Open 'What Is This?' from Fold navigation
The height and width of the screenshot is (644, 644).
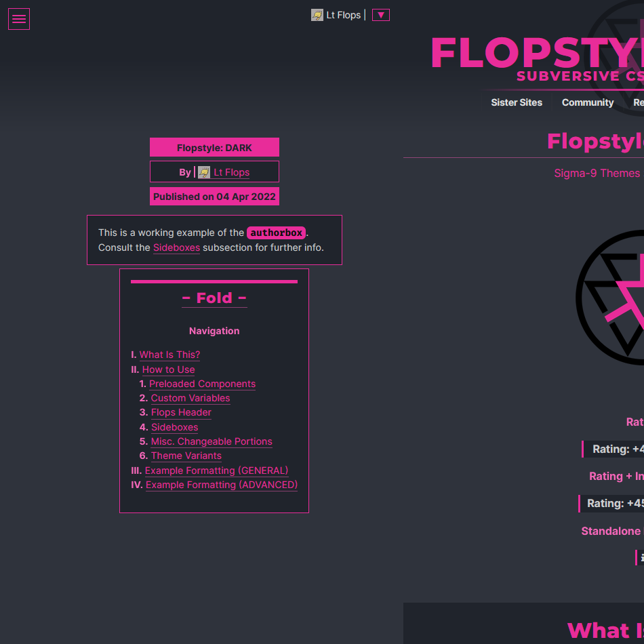pyautogui.click(x=169, y=355)
